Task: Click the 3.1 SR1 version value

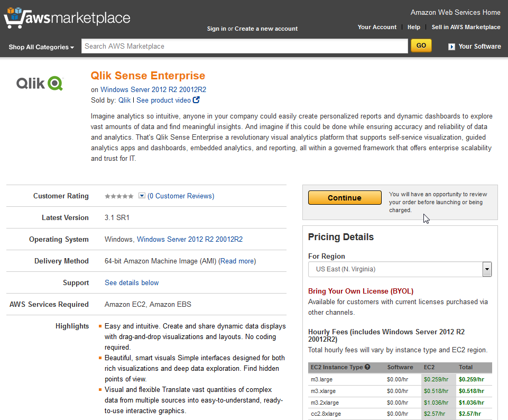Action: [117, 217]
